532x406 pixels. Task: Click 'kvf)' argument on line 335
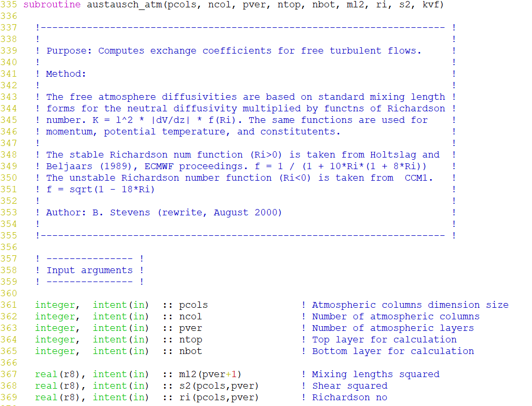point(433,5)
